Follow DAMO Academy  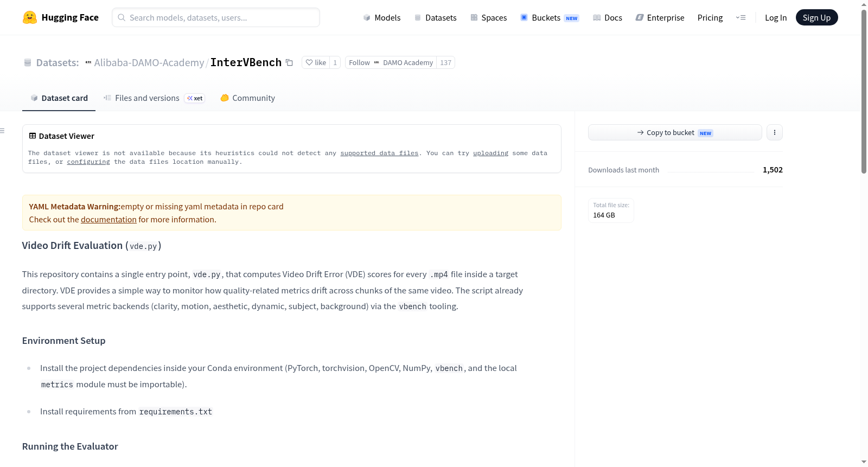(x=391, y=62)
